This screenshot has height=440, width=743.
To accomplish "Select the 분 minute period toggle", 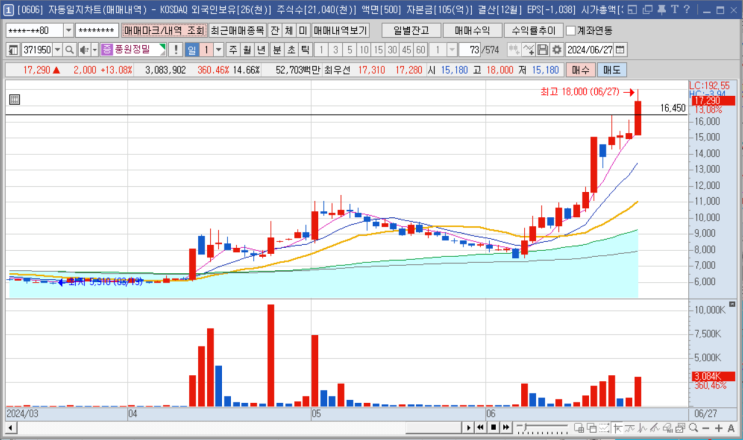I will [277, 50].
